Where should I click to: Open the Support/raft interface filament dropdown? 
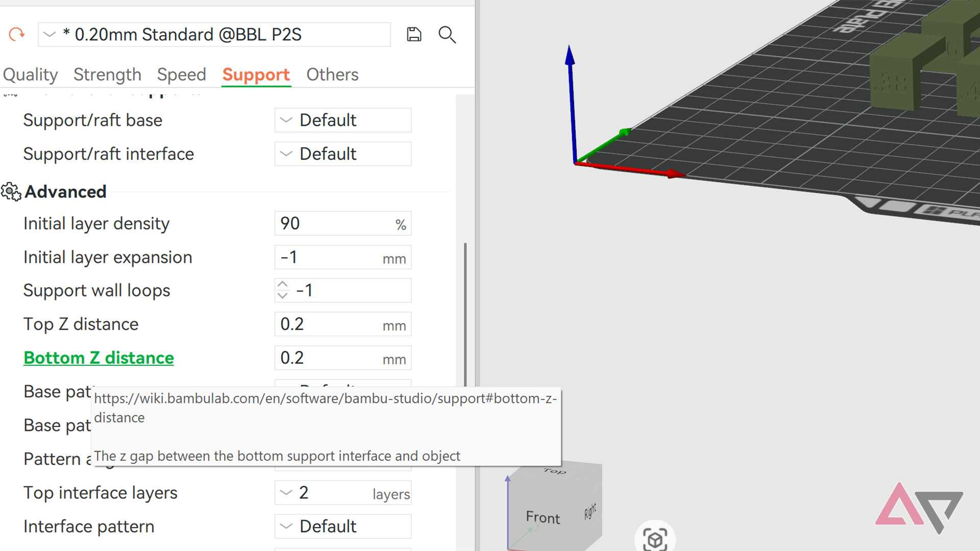pyautogui.click(x=343, y=154)
